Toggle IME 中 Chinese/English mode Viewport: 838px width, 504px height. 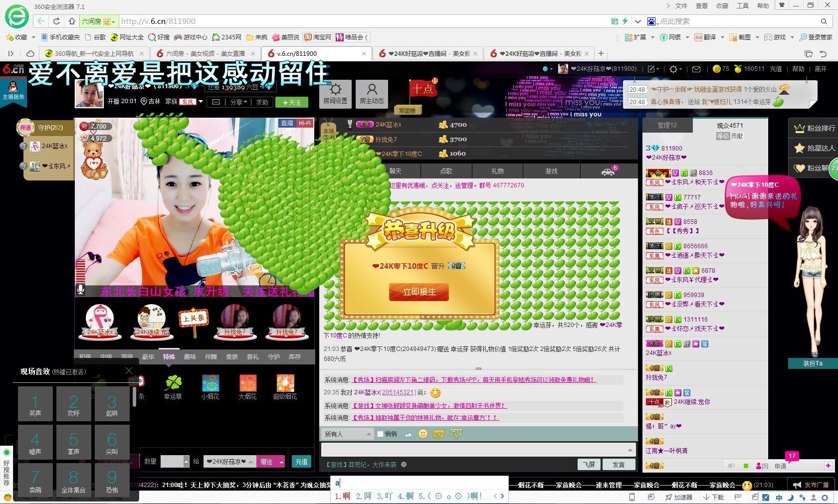pos(779,497)
